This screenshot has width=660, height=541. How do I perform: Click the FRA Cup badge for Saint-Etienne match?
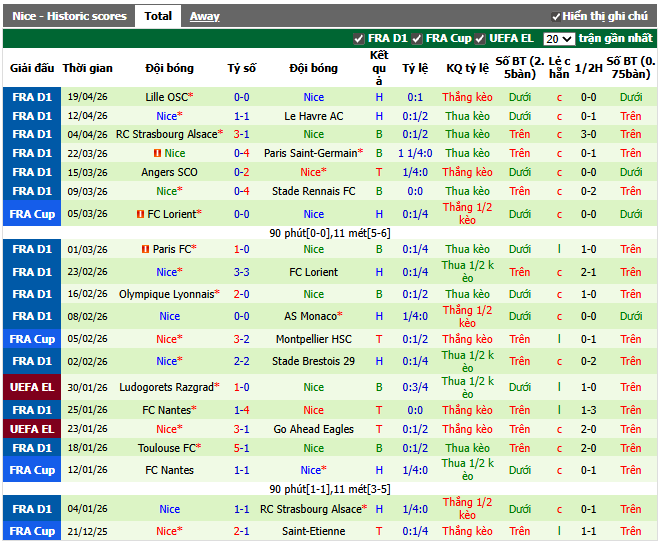[31, 531]
